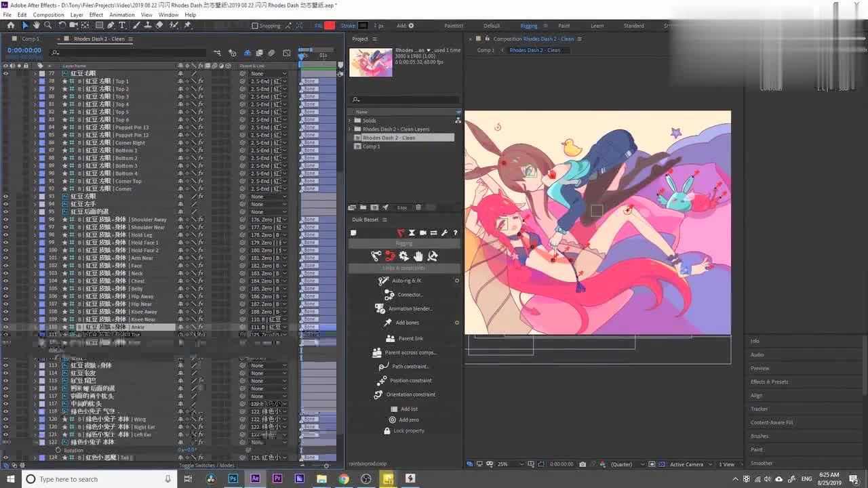Click Duik Orientation constraint icon
This screenshot has width=868, height=488.
pos(378,394)
